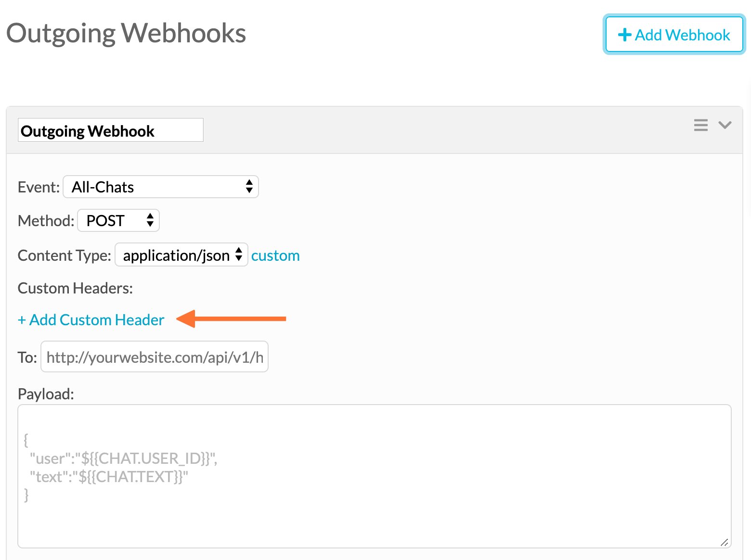751x560 pixels.
Task: Click the stepper arrows on the Method selector
Action: [150, 220]
